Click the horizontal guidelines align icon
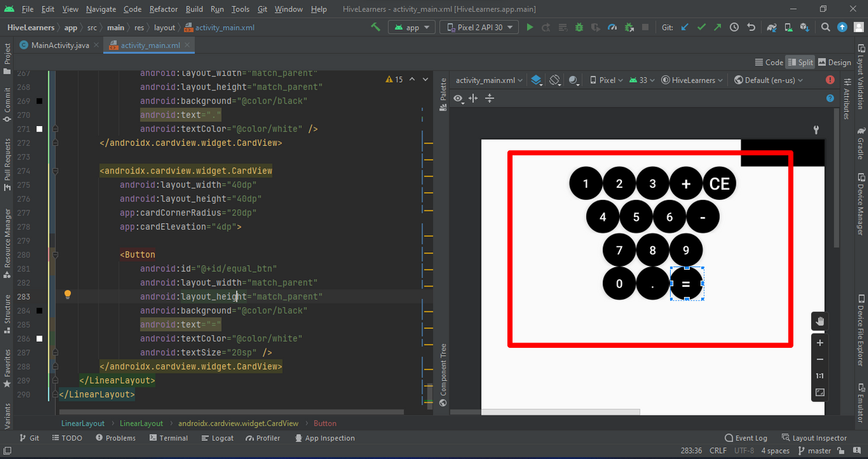This screenshot has width=868, height=459. click(x=473, y=98)
